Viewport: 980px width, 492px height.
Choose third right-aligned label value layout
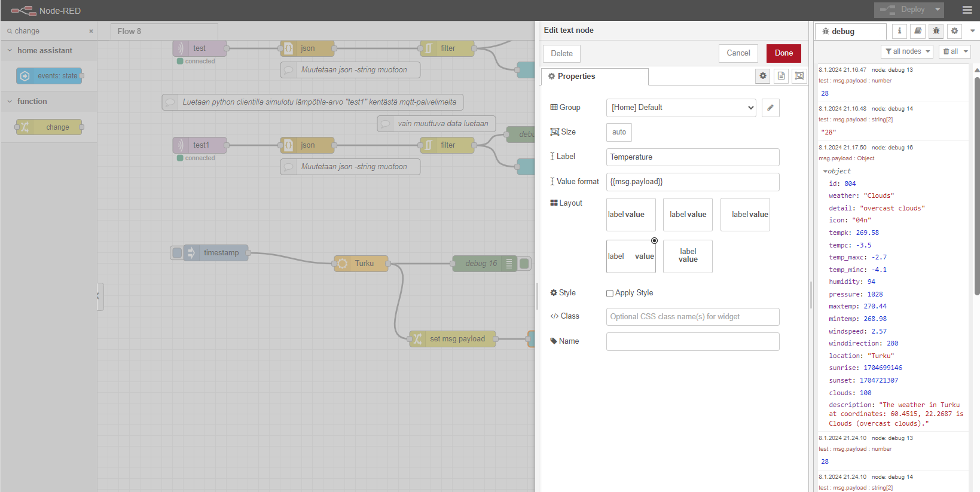(745, 215)
